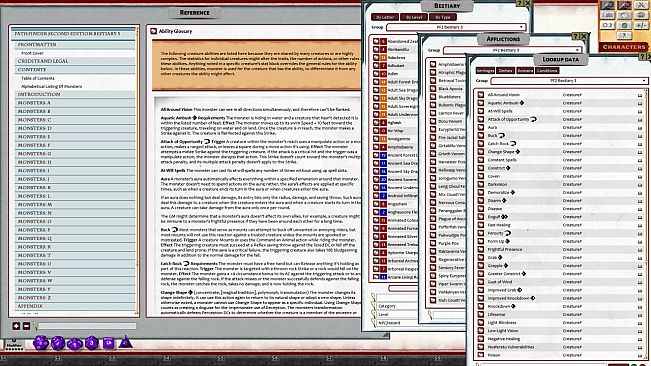Roll the purple d4 pyramid die
This screenshot has height=366, width=651.
tap(125, 342)
